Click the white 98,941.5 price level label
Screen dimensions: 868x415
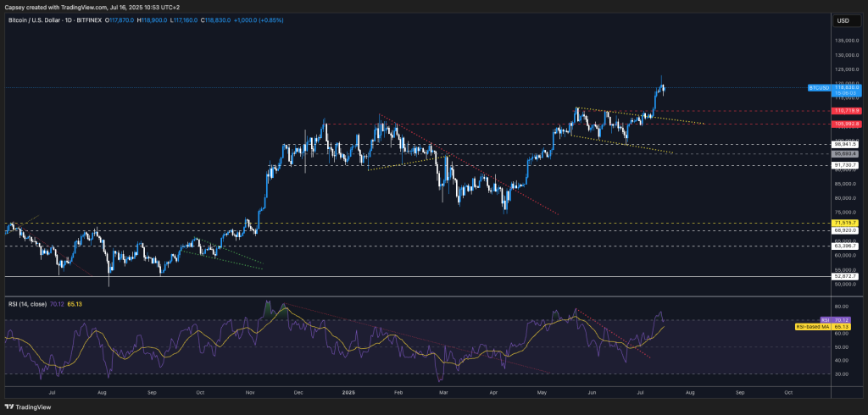pos(847,145)
